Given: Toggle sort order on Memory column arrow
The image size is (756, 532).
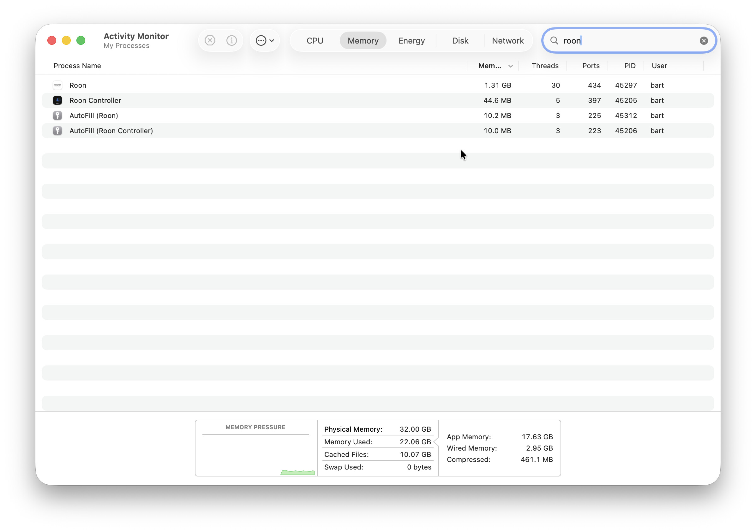Looking at the screenshot, I should click(510, 66).
